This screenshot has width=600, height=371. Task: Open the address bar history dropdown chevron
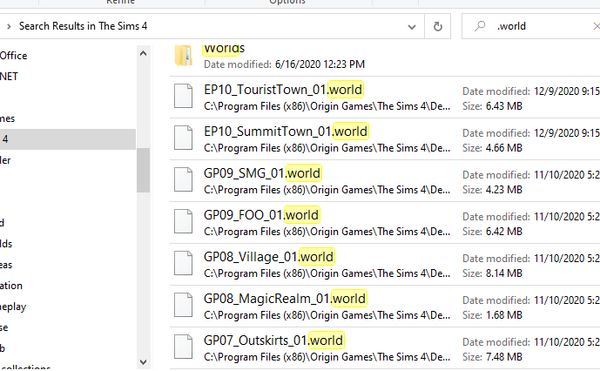click(x=412, y=27)
